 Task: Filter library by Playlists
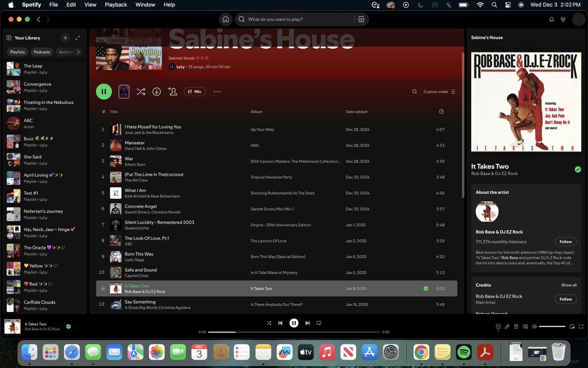click(x=18, y=52)
